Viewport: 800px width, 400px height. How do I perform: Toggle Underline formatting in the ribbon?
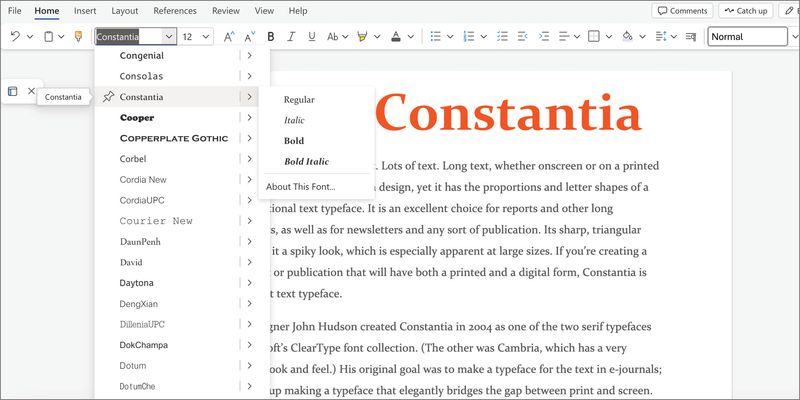[312, 37]
